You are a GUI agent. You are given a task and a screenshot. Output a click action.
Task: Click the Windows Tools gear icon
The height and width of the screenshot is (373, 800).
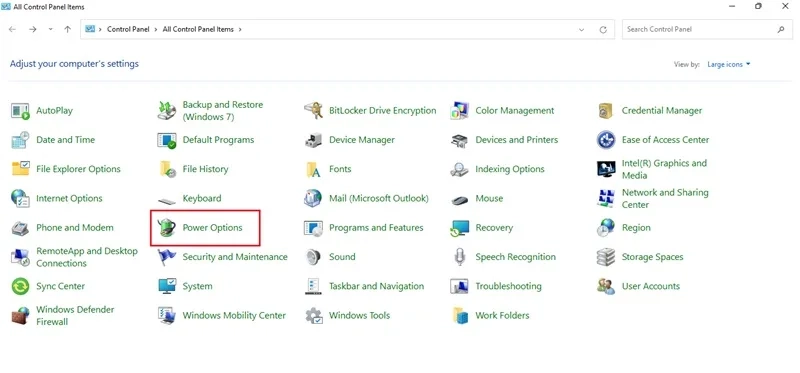tap(313, 316)
